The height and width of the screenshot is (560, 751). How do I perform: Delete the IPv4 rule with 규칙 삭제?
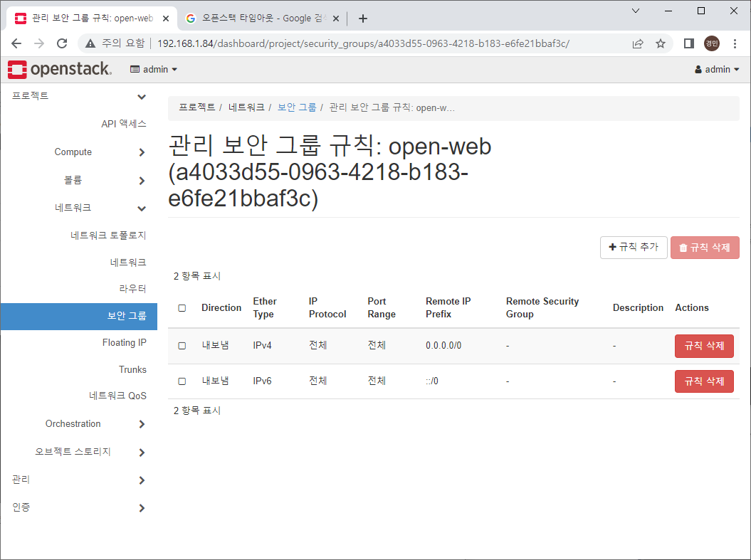[704, 346]
